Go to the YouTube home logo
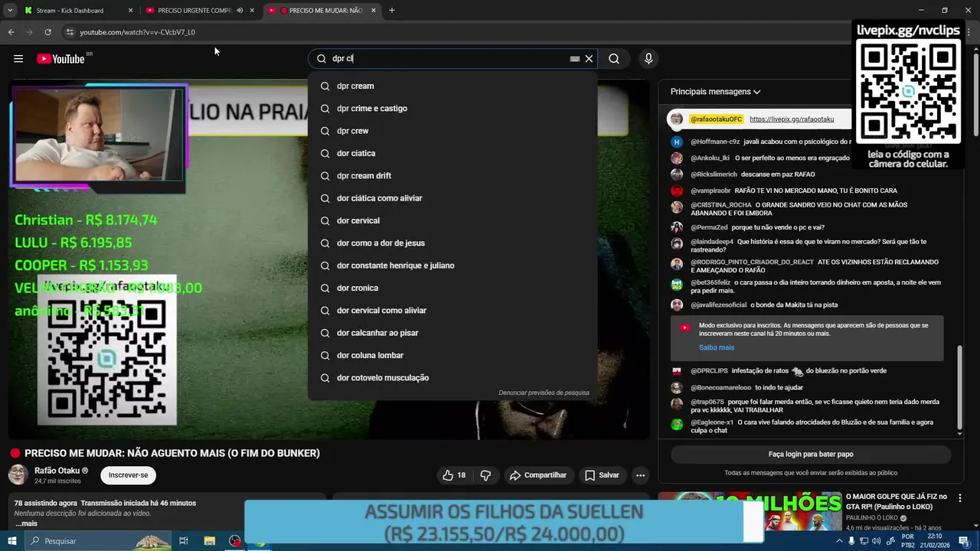Screen dimensions: 980x551 pyautogui.click(x=60, y=59)
